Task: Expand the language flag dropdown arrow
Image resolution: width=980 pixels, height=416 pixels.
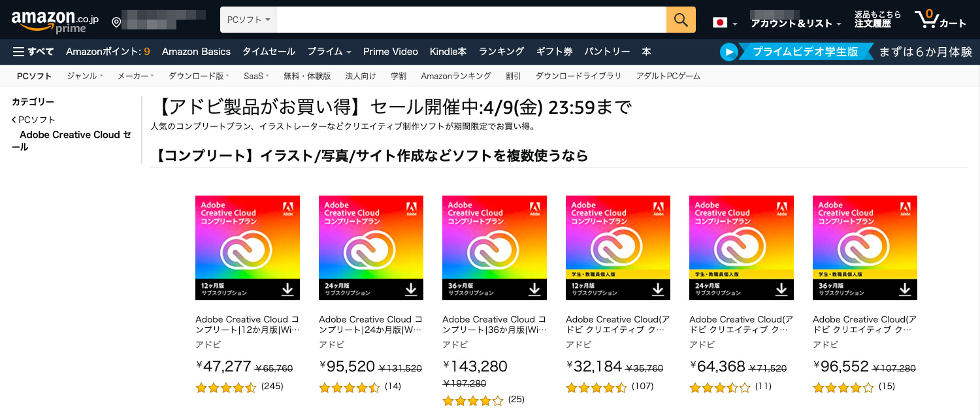Action: coord(735,24)
